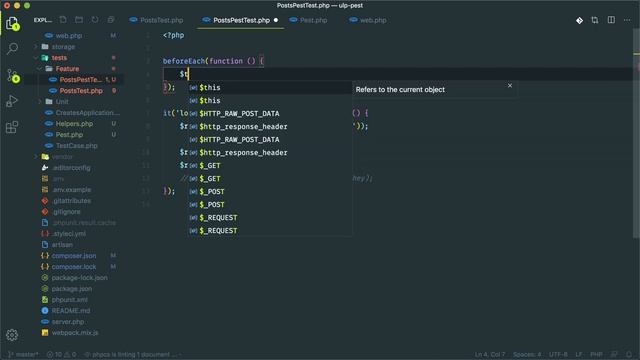
Task: Open .editorconfig in the file tree
Action: (x=71, y=168)
